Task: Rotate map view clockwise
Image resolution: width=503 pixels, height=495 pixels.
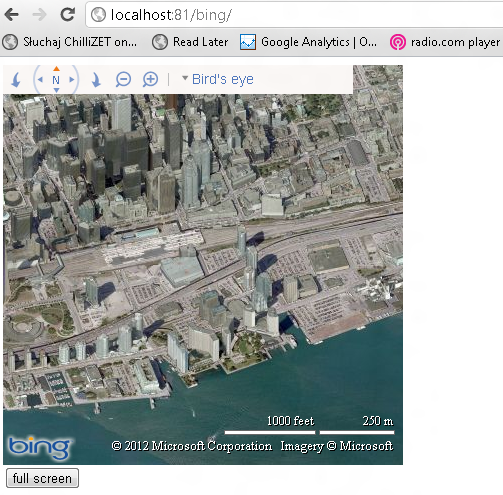Action: click(96, 80)
